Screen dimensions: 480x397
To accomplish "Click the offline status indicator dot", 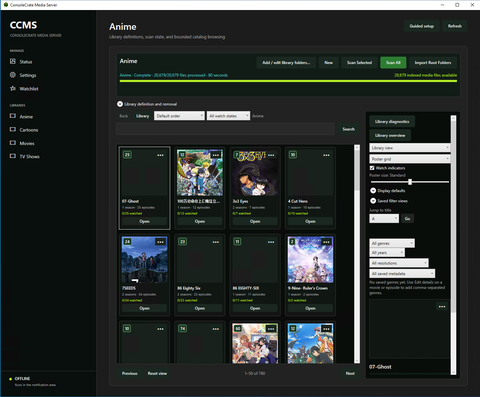I will (x=11, y=379).
